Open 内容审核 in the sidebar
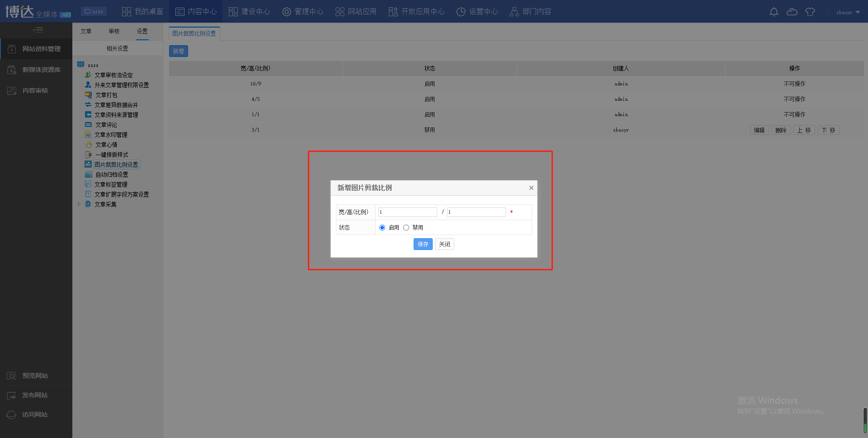868x438 pixels. [36, 90]
